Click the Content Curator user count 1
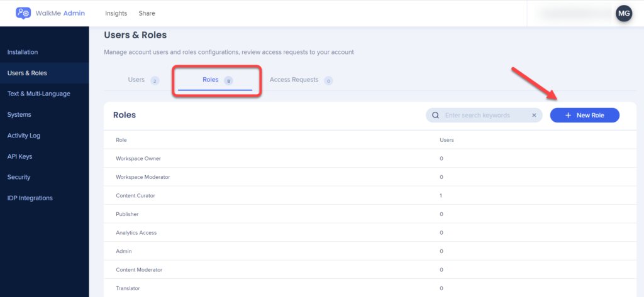644x297 pixels. tap(441, 196)
